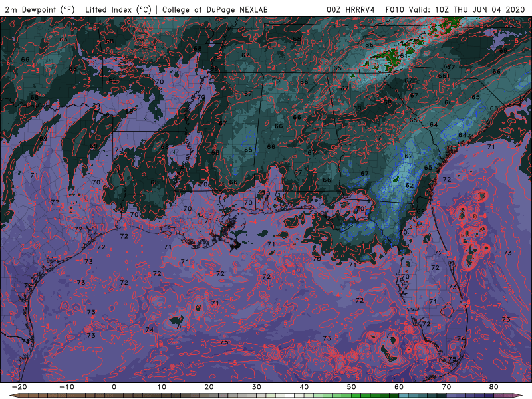Click the 'F010 Valid: 10Z THU JUN 04 2020' text
Viewport: 532px width, 399px height.
pyautogui.click(x=455, y=9)
